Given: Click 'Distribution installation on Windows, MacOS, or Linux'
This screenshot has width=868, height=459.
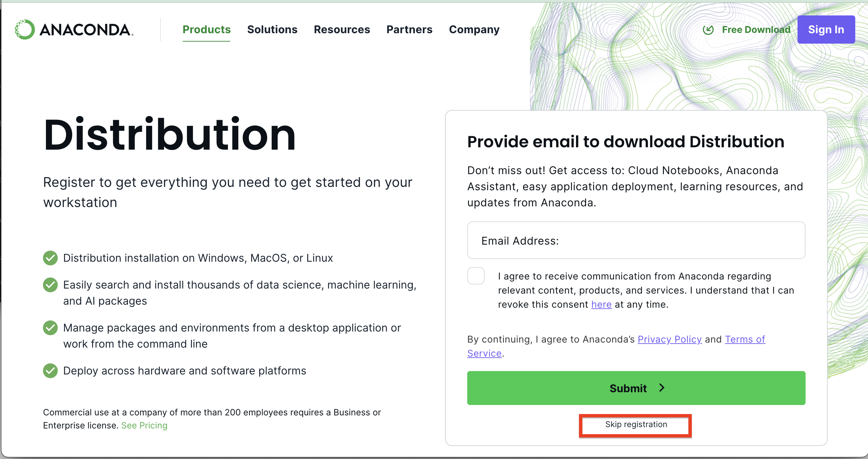Looking at the screenshot, I should point(198,258).
